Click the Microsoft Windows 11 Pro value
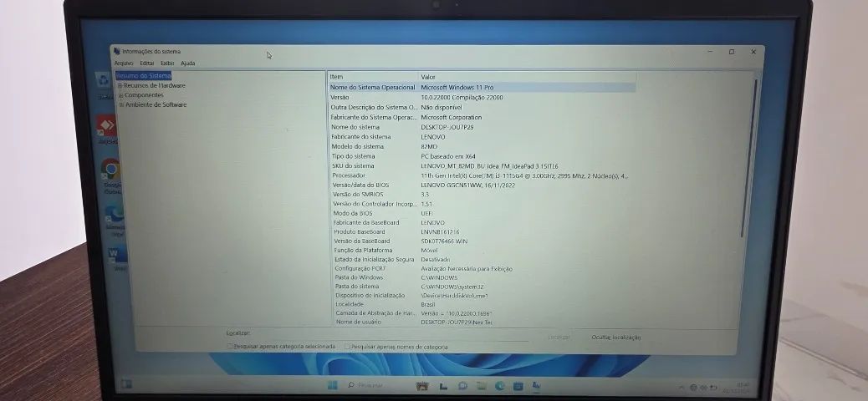868x401 pixels. point(457,88)
